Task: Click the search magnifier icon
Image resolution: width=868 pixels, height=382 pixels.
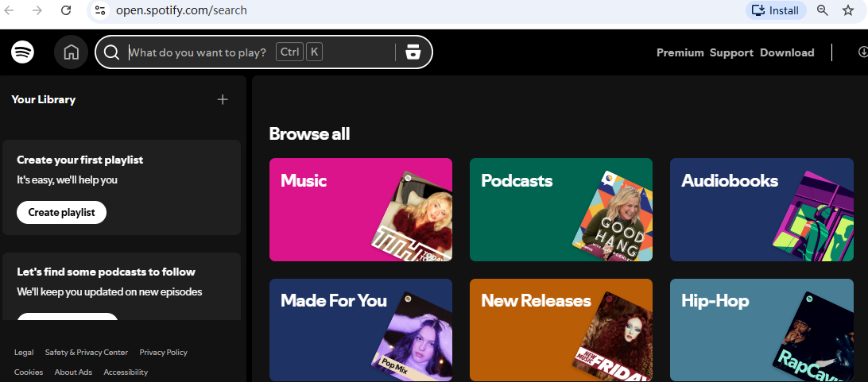Action: 111,52
